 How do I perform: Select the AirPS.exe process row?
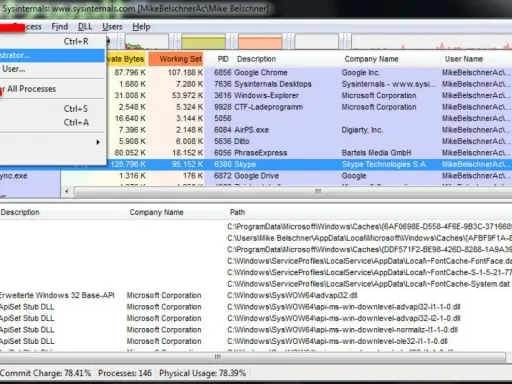pos(308,130)
